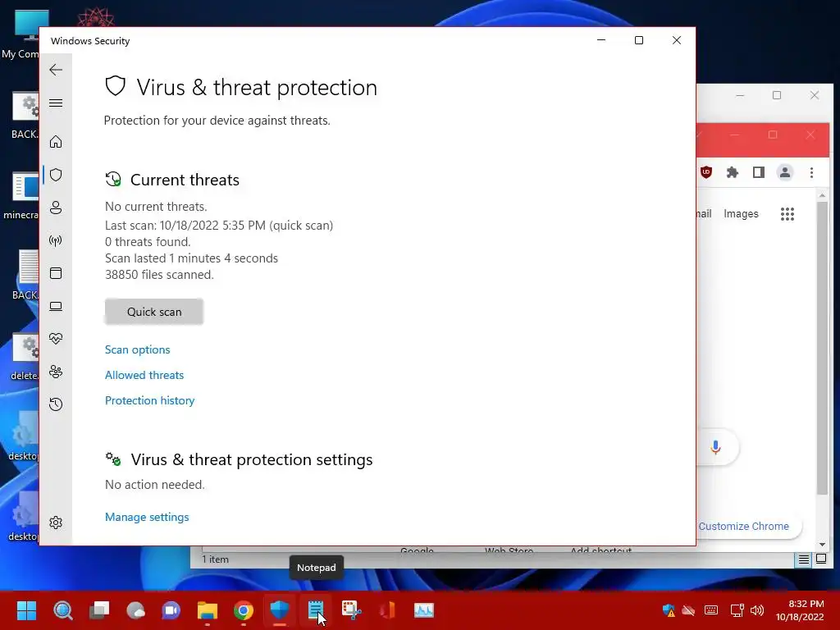The height and width of the screenshot is (630, 840).
Task: Start a Quick scan
Action: click(x=154, y=312)
